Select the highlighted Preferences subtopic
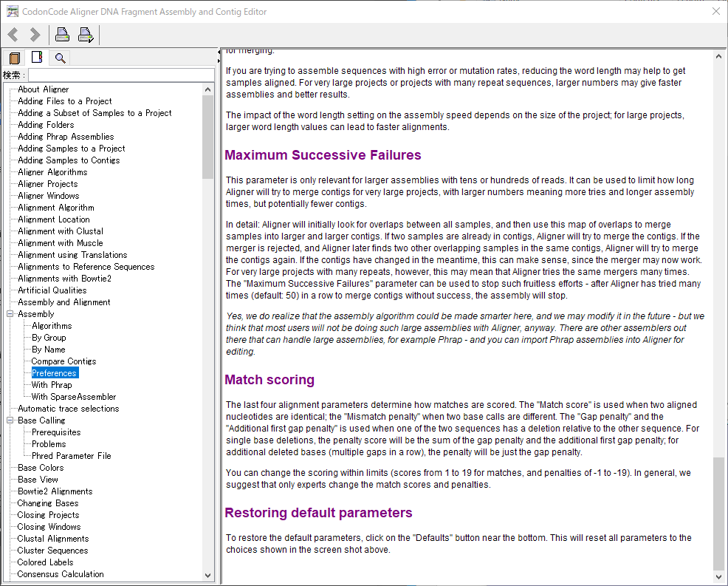The image size is (728, 586). click(x=54, y=373)
